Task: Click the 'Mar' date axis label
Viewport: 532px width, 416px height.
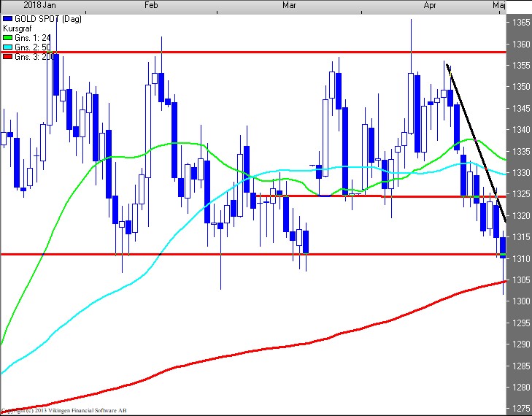Action: pos(289,5)
